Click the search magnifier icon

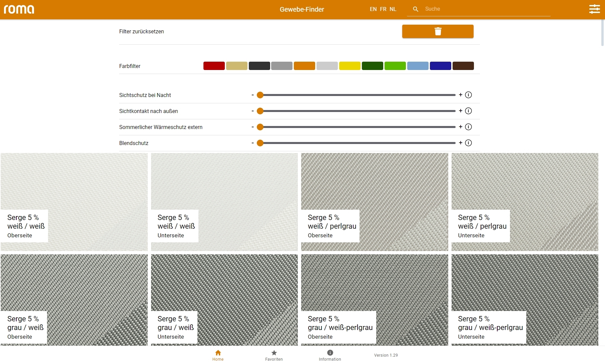point(416,9)
